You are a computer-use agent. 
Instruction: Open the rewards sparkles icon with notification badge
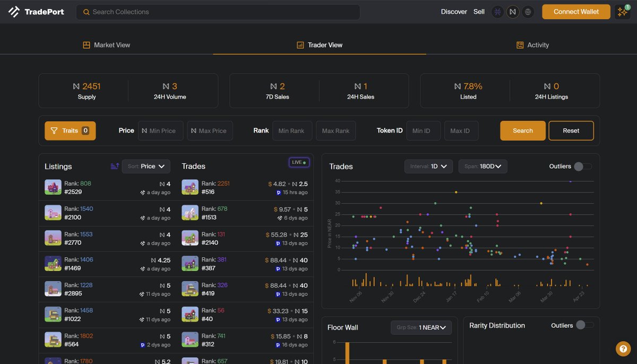(x=622, y=11)
